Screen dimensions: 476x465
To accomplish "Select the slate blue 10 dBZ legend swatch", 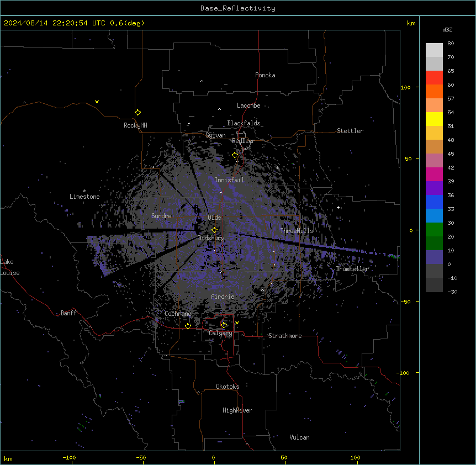I will click(434, 257).
